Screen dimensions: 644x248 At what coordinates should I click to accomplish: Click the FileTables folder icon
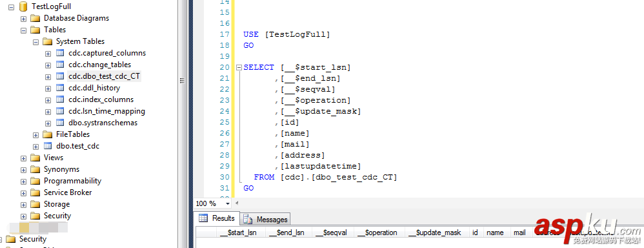(48, 134)
